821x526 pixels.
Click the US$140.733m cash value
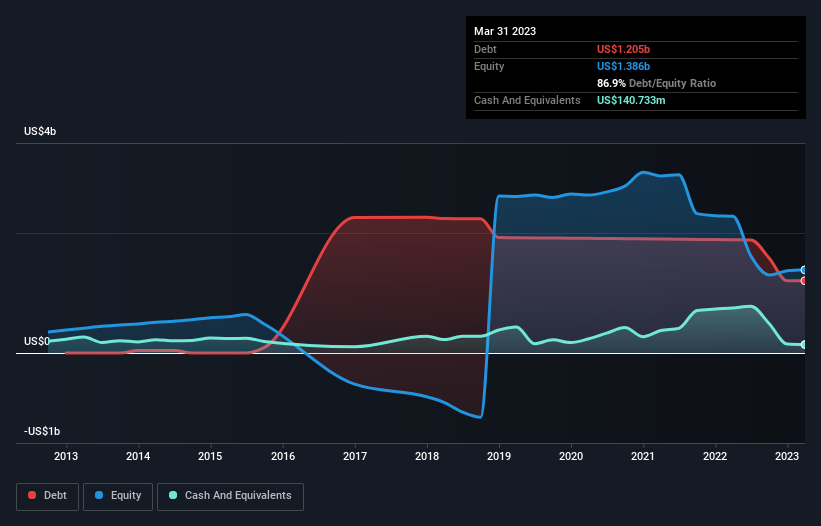[x=631, y=100]
